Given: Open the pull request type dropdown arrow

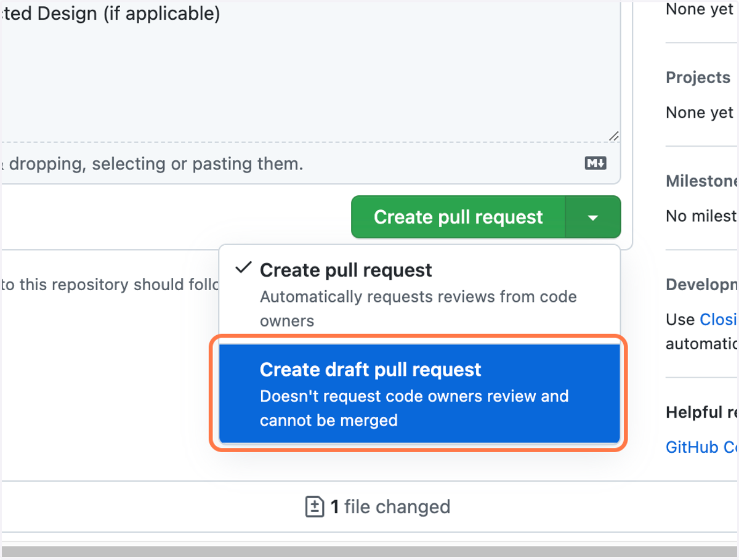Looking at the screenshot, I should 593,217.
